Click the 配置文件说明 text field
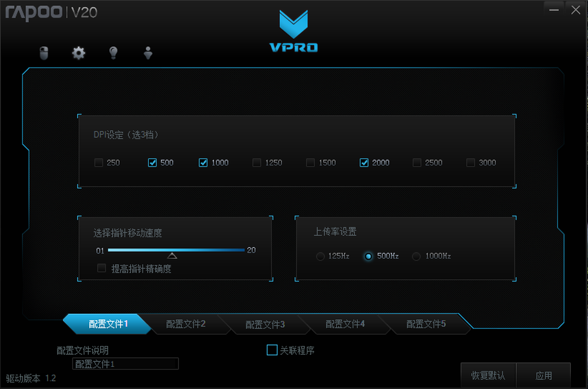The height and width of the screenshot is (389, 588). point(125,364)
